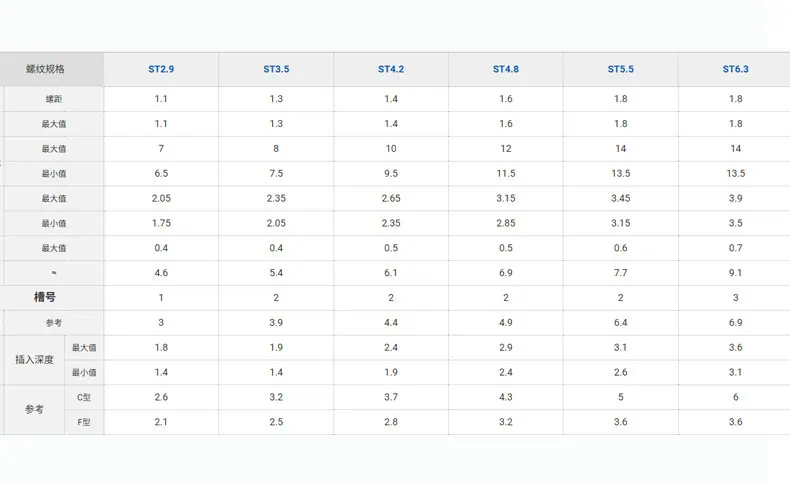790x484 pixels.
Task: Select the F型 row label
Action: tap(84, 422)
